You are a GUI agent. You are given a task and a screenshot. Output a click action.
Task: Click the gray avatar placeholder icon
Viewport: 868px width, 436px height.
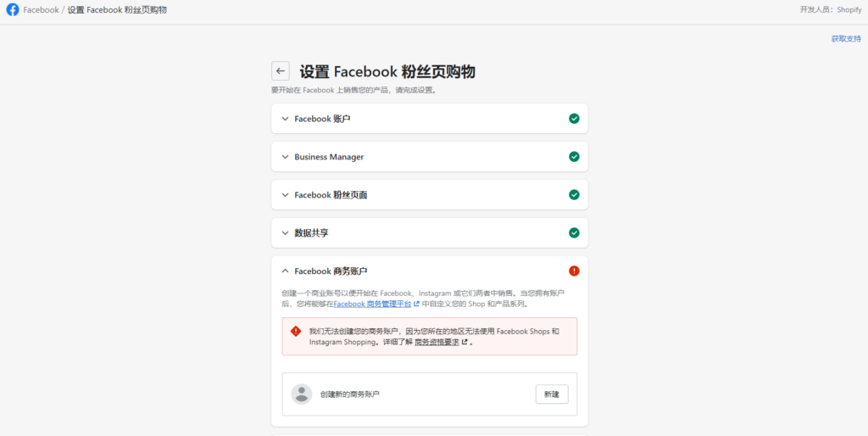pos(302,394)
